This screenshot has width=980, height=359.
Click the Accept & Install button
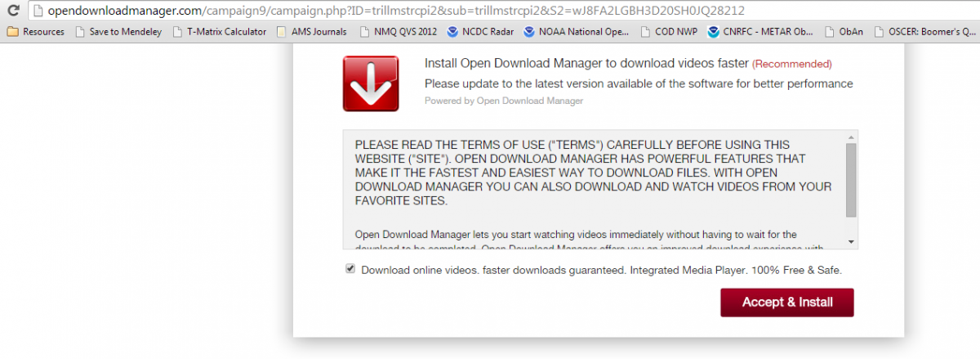tap(787, 303)
